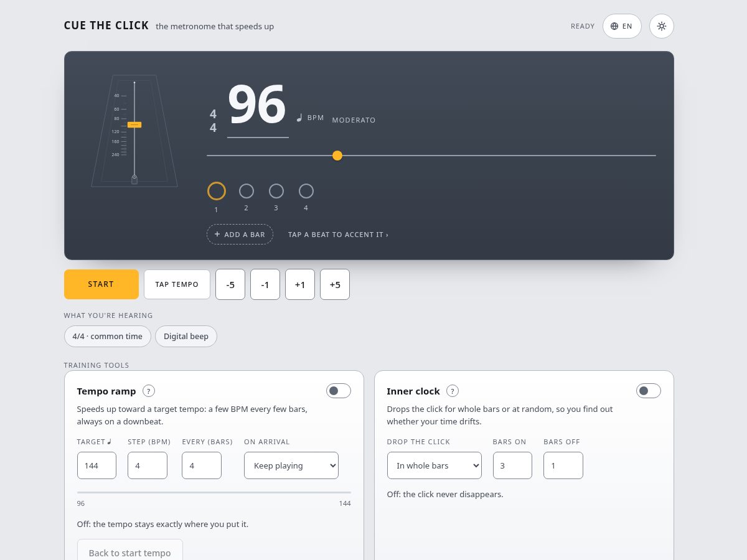Image resolution: width=747 pixels, height=560 pixels.
Task: Increase tempo with the +1 button
Action: pyautogui.click(x=300, y=284)
